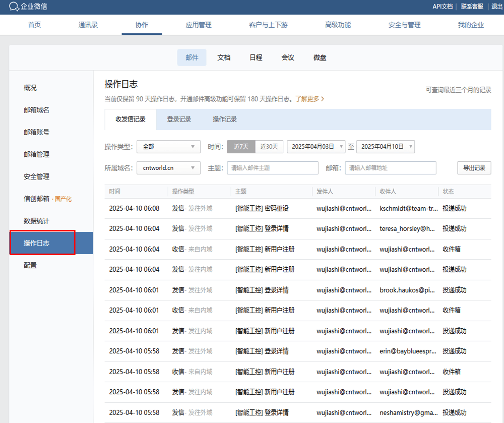This screenshot has width=504, height=423.
Task: Go to the 通讯录 top menu
Action: click(x=88, y=25)
